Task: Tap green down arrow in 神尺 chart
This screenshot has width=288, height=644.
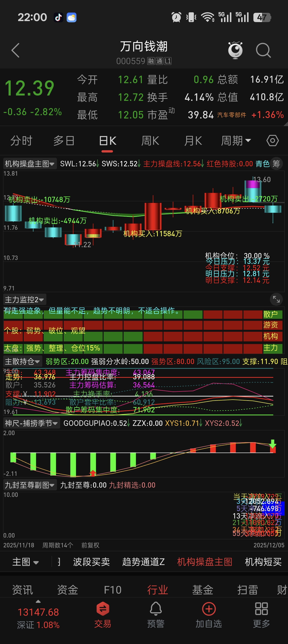Action: (x=273, y=444)
